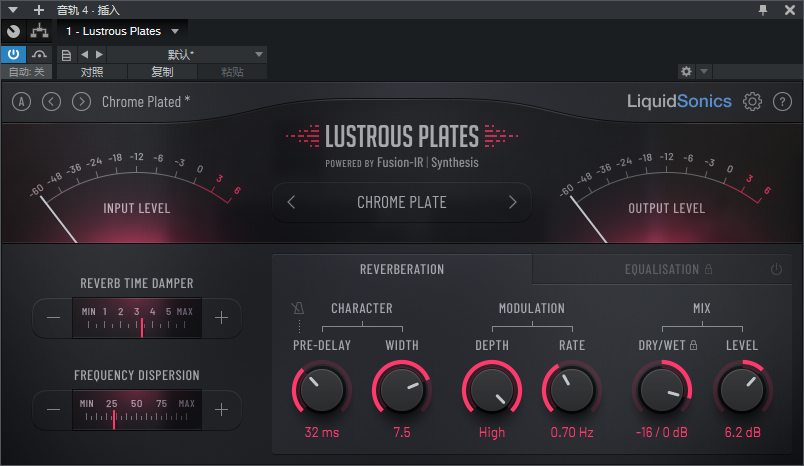Open the host gear settings icon

686,71
